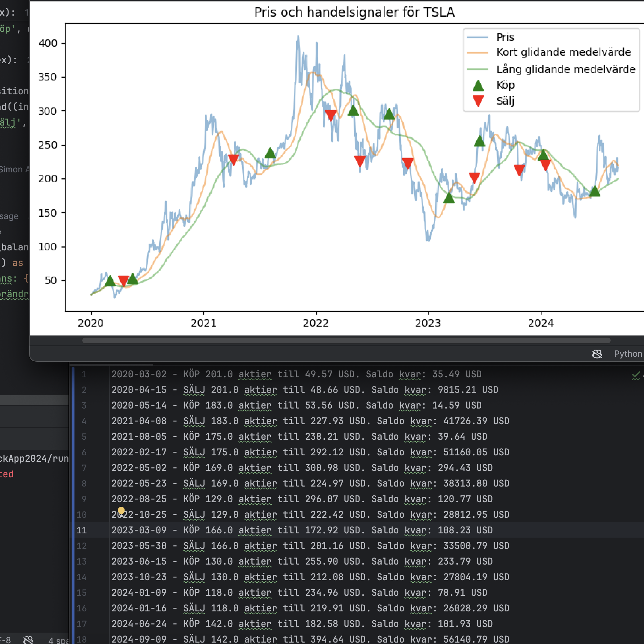Click the Python label below the chart
The width and height of the screenshot is (644, 644).
[x=628, y=354]
